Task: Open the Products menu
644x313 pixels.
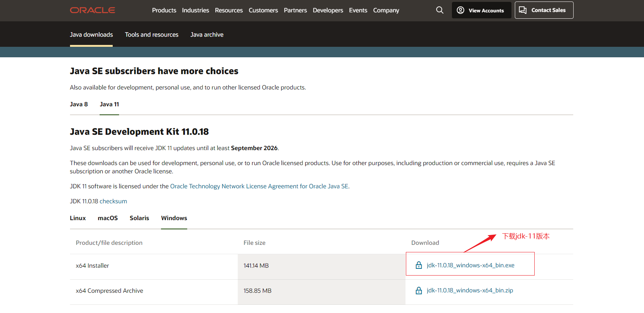Action: click(164, 10)
